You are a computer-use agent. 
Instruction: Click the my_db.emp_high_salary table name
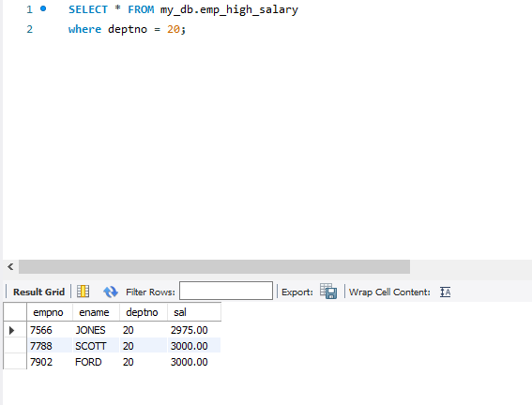coord(229,9)
